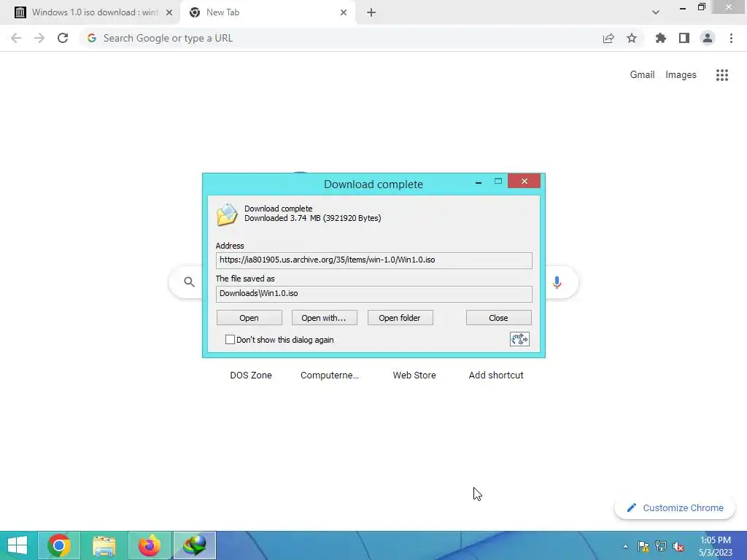747x560 pixels.
Task: Open the Chrome three-dot menu
Action: point(731,38)
